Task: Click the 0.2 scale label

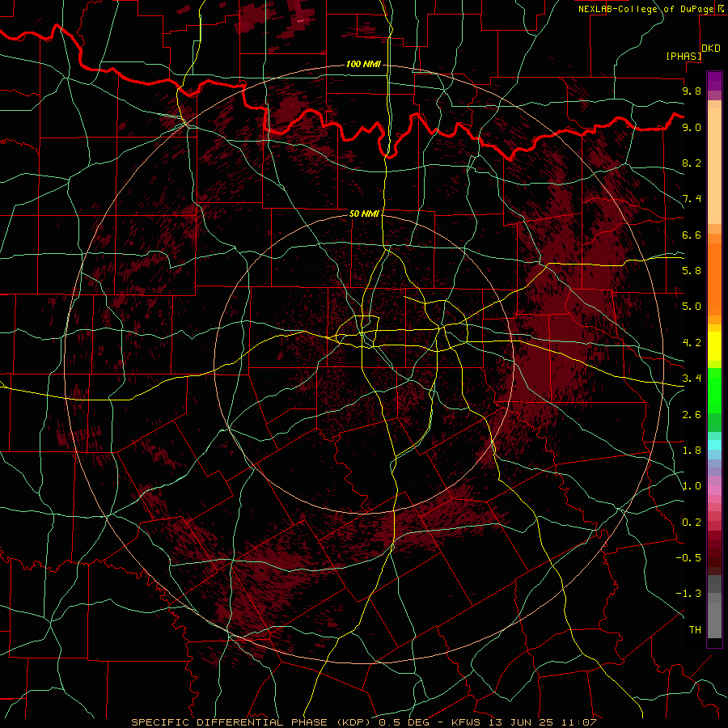Action: point(692,523)
